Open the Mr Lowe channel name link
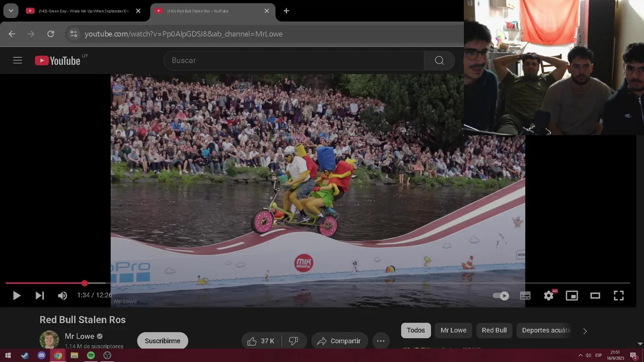644x362 pixels. (x=79, y=336)
